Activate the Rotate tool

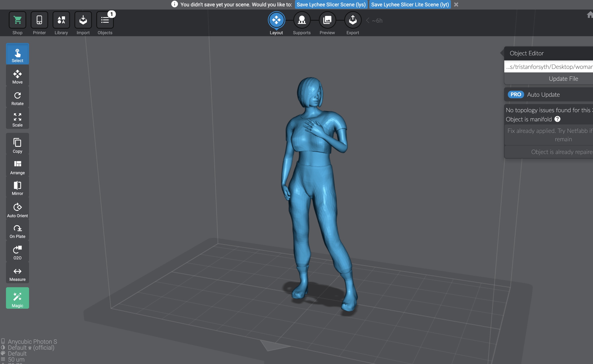pyautogui.click(x=18, y=96)
